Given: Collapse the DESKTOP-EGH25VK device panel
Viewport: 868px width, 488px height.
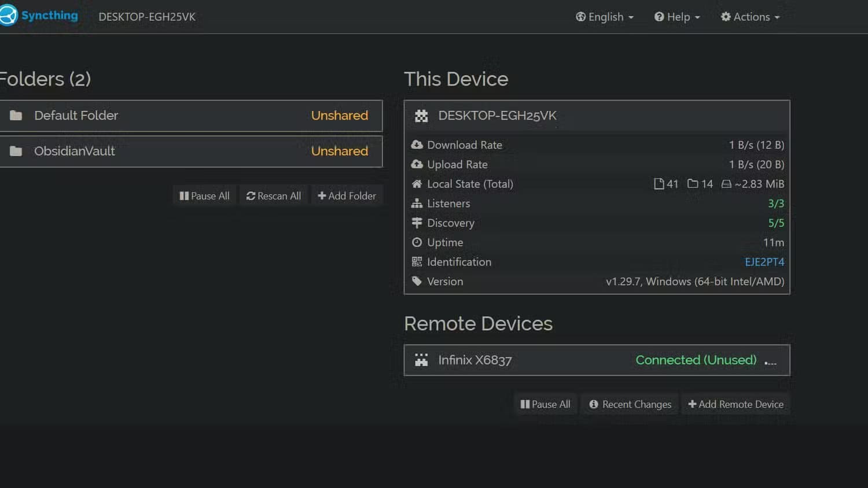Looking at the screenshot, I should pos(597,116).
